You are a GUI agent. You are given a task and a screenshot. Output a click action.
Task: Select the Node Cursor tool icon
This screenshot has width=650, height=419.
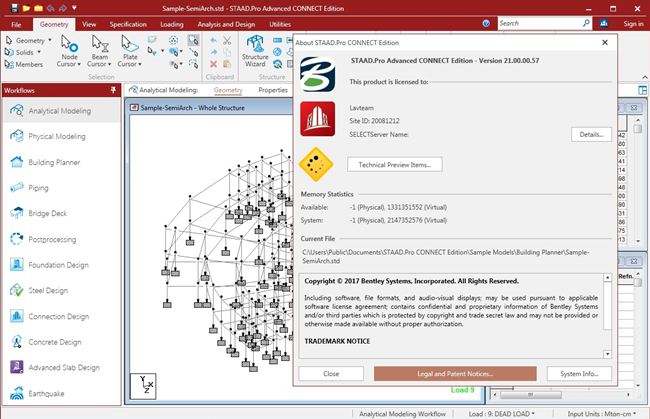pyautogui.click(x=69, y=44)
